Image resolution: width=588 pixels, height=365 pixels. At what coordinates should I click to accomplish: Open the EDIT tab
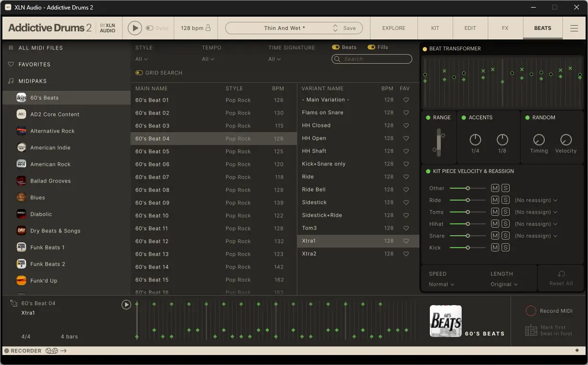470,28
